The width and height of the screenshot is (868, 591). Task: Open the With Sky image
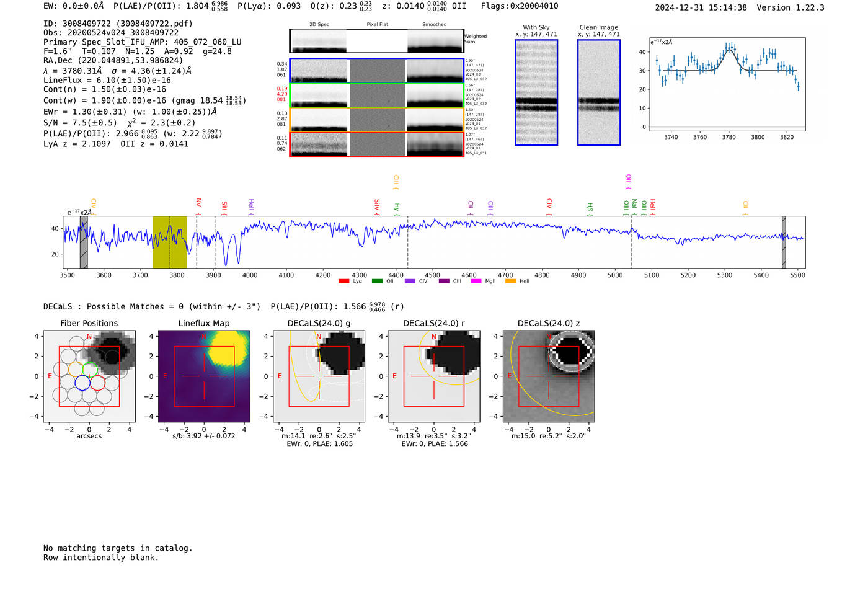coord(536,92)
